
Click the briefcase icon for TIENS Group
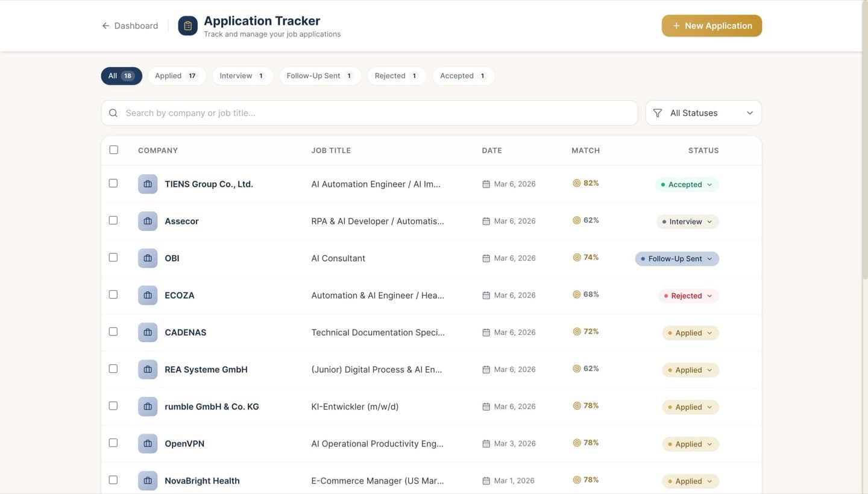click(148, 183)
